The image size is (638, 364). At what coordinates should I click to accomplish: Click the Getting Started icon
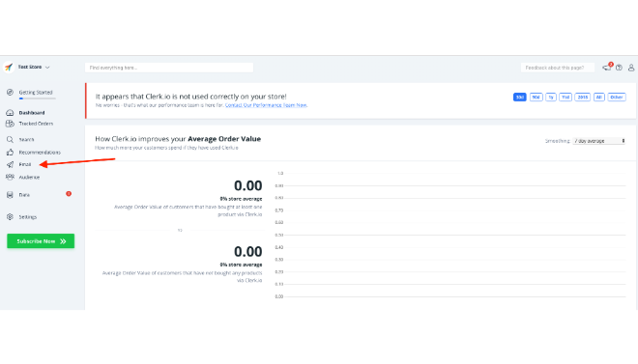(x=11, y=93)
